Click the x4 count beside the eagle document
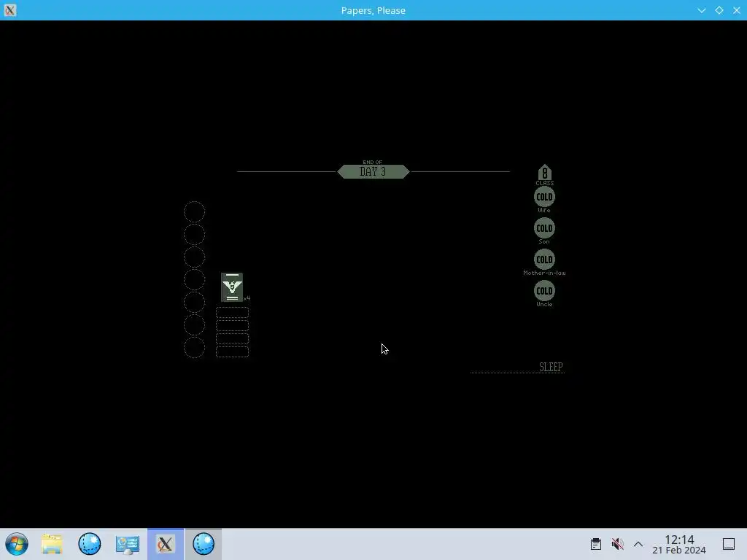This screenshot has height=560, width=747. point(247,298)
